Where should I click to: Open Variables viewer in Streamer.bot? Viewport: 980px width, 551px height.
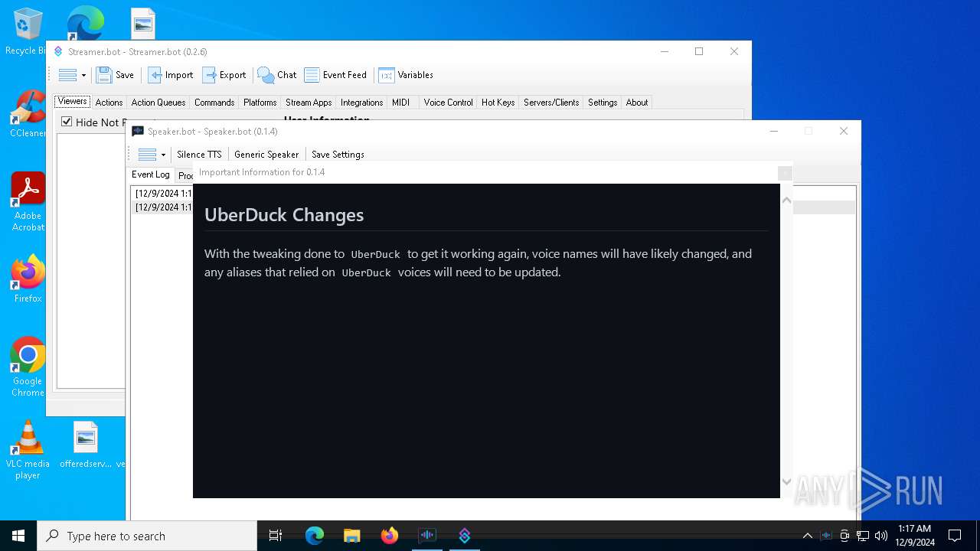406,75
